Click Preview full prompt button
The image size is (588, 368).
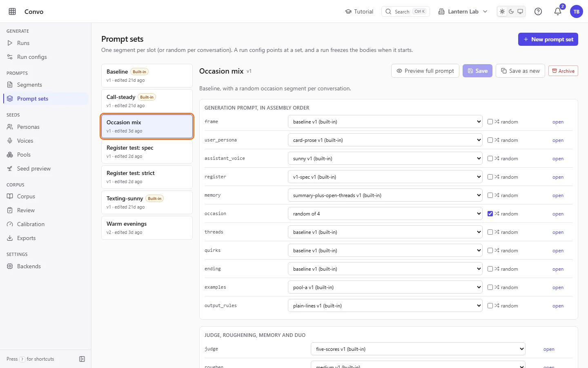pyautogui.click(x=425, y=71)
